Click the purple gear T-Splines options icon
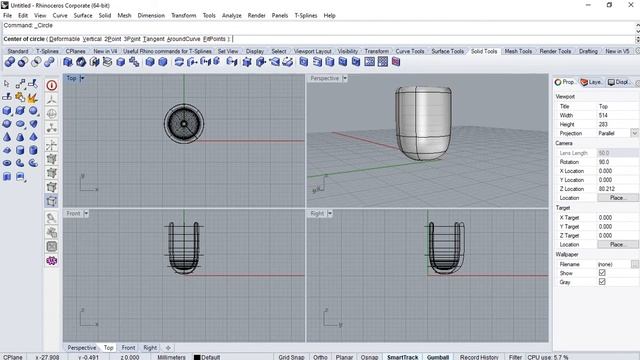 (x=52, y=260)
